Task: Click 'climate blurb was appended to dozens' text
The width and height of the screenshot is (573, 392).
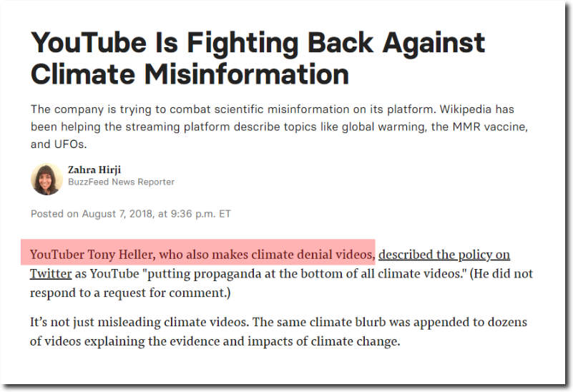Action: (x=418, y=322)
